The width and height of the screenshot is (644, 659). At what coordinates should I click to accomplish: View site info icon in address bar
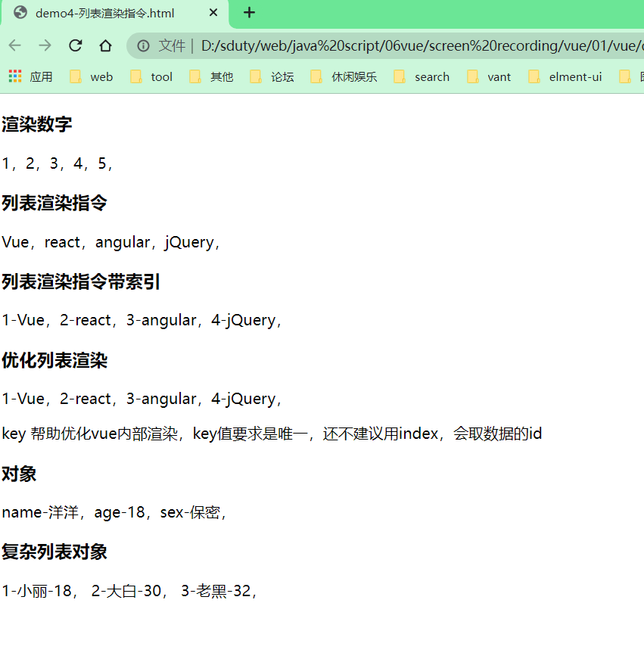click(143, 45)
